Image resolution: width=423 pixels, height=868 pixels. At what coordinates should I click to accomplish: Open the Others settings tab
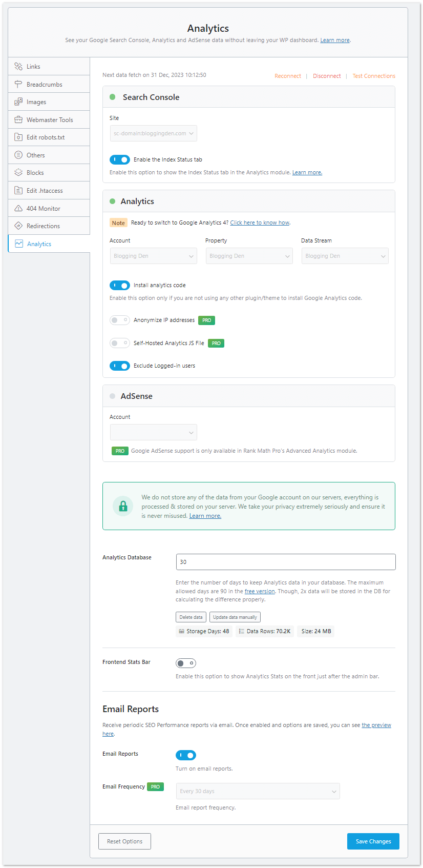coord(36,155)
